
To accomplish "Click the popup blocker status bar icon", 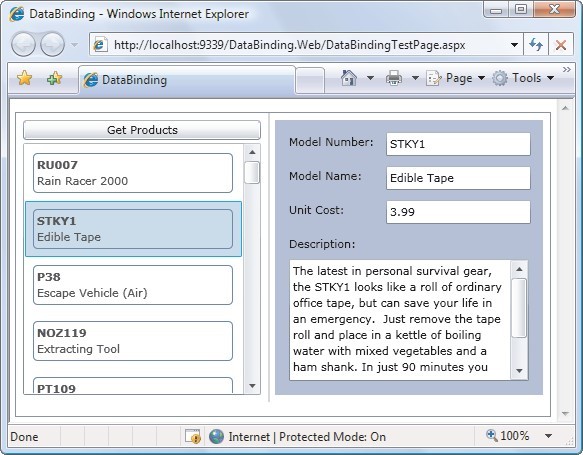I will (x=193, y=436).
